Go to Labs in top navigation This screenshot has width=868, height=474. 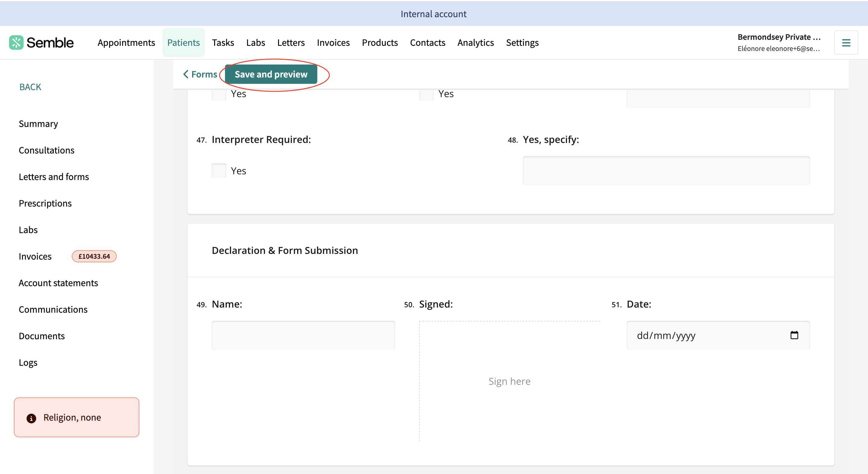[x=255, y=43]
